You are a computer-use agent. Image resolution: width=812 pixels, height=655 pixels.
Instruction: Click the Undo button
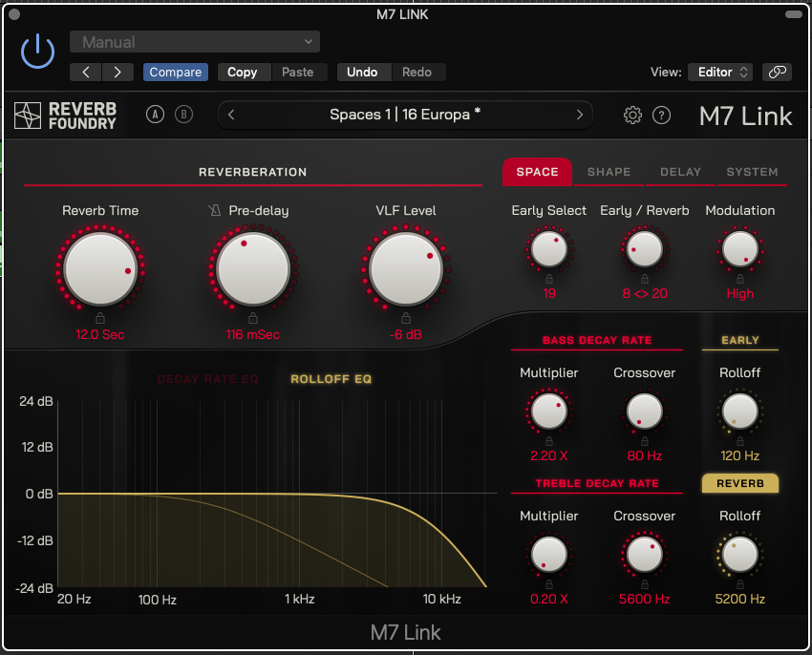tap(364, 72)
